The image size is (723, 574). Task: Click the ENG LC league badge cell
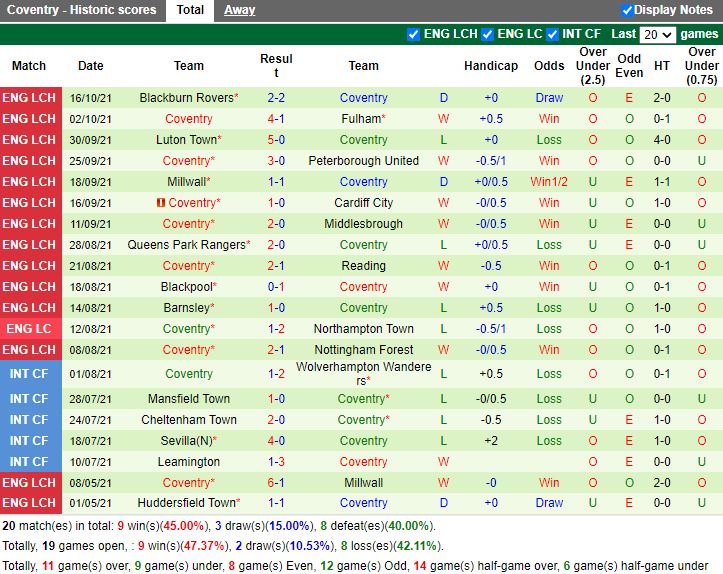[x=29, y=329]
